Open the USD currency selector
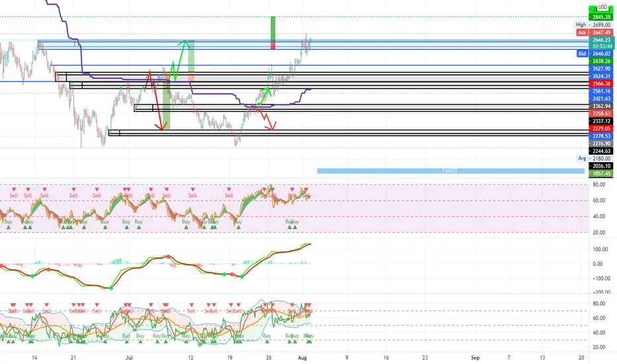Viewport: 617px width, 364px height. (x=602, y=7)
